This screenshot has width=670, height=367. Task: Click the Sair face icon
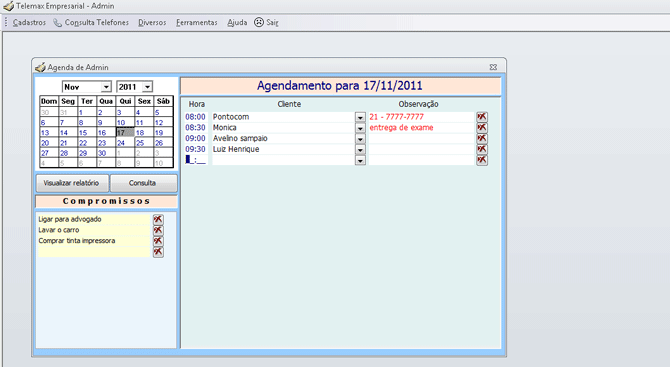259,22
